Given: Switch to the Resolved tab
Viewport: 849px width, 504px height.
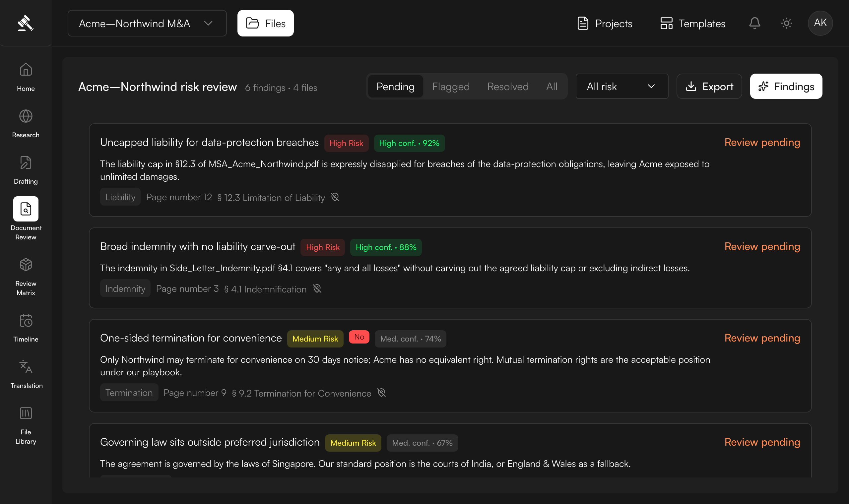Looking at the screenshot, I should 508,86.
